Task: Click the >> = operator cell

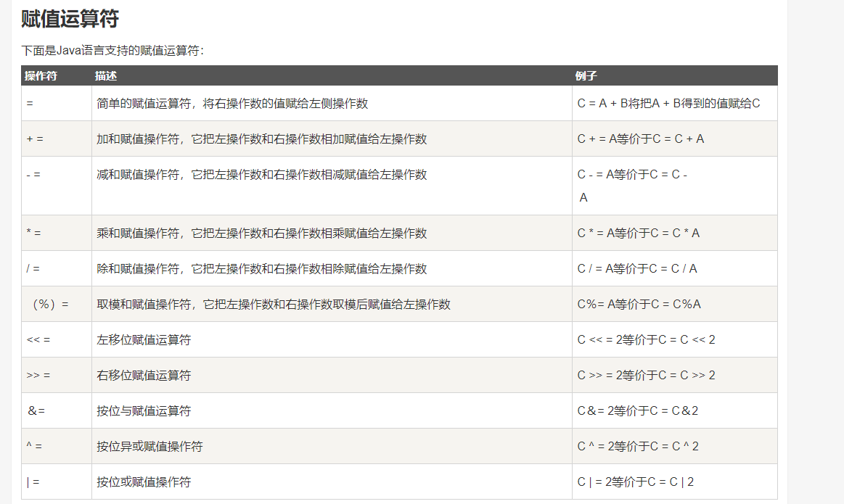Action: tap(38, 376)
